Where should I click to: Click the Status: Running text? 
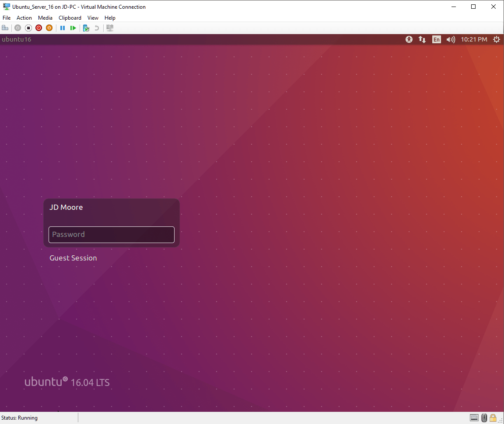(19, 417)
